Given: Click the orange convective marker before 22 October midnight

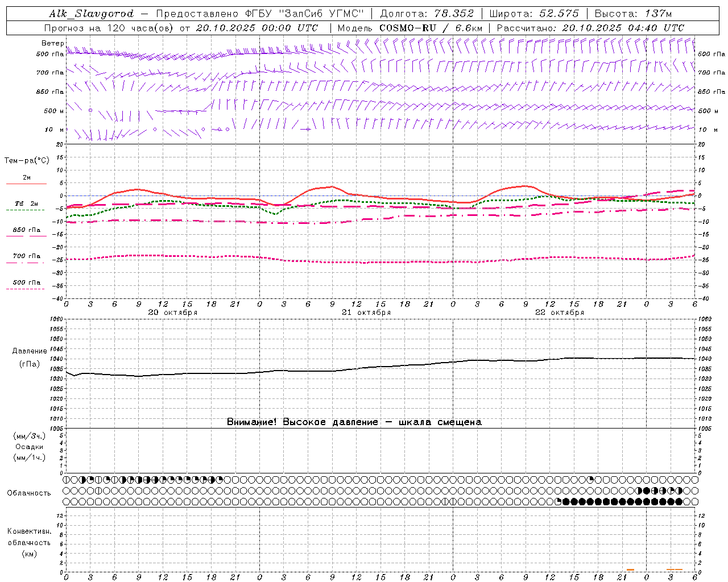Looking at the screenshot, I should coord(630,569).
